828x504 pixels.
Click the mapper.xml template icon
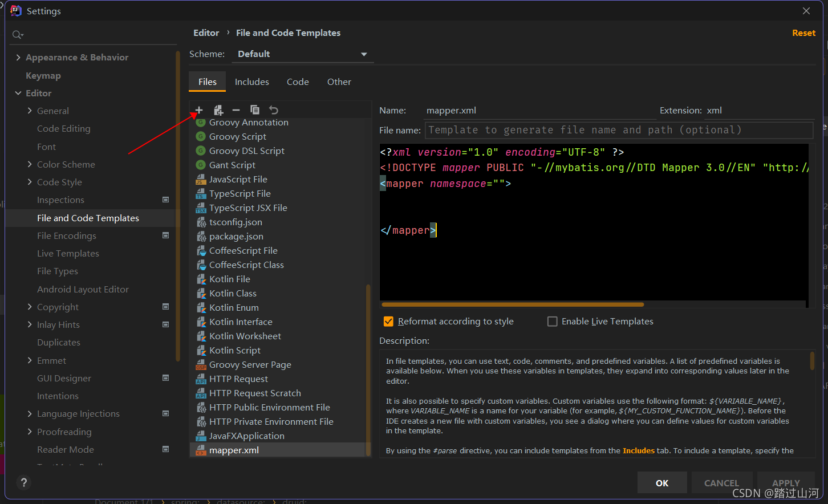point(201,450)
